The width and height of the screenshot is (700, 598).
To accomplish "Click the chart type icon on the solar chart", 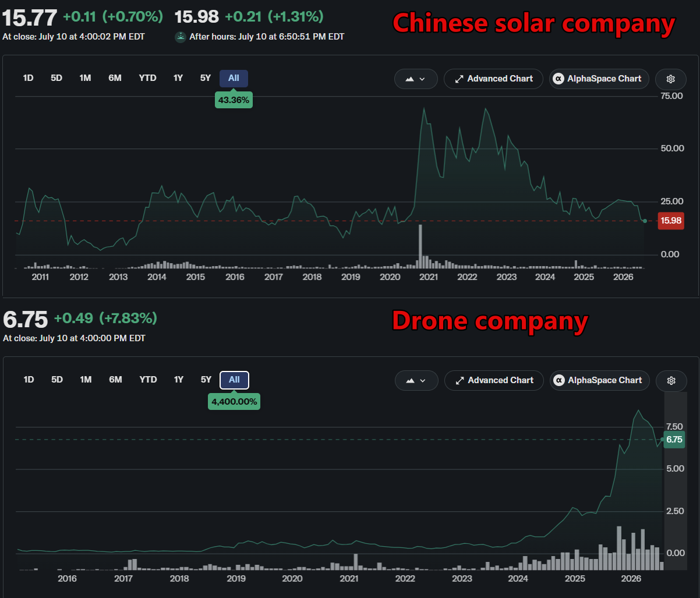I will click(x=409, y=79).
